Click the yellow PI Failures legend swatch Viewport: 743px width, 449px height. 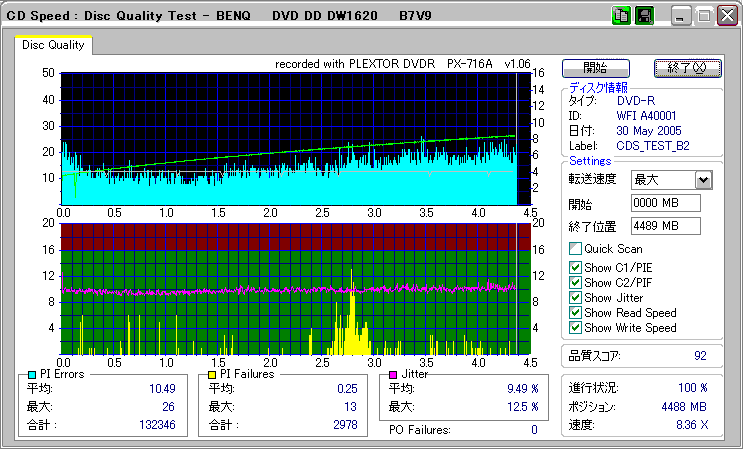(x=212, y=374)
